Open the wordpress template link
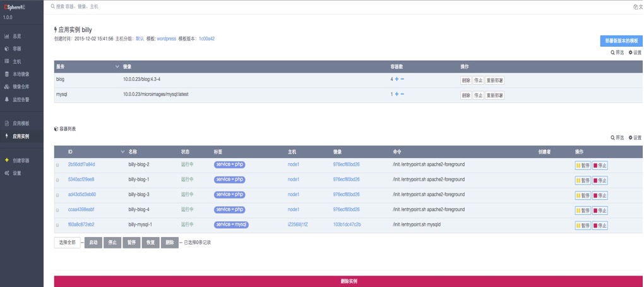Viewport: 644px width, 287px height. point(166,39)
